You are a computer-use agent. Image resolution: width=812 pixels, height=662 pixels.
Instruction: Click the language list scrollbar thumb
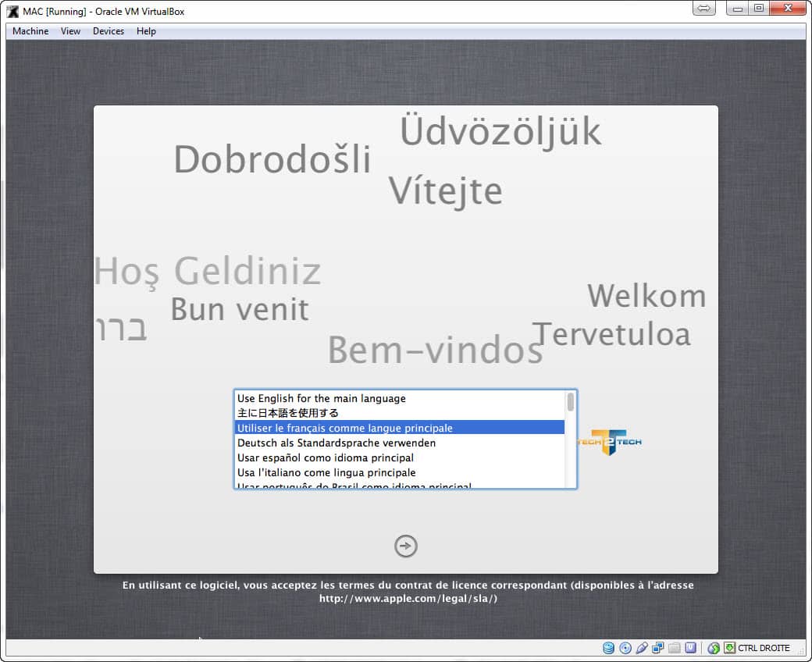[x=570, y=402]
